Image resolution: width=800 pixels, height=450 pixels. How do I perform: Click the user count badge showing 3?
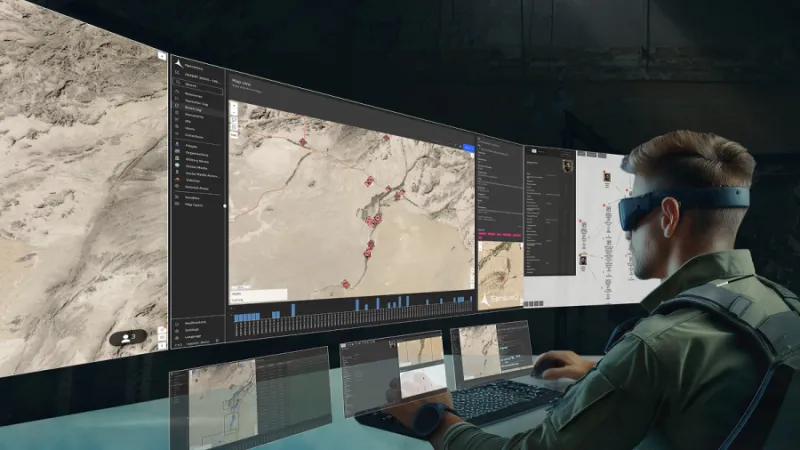128,338
